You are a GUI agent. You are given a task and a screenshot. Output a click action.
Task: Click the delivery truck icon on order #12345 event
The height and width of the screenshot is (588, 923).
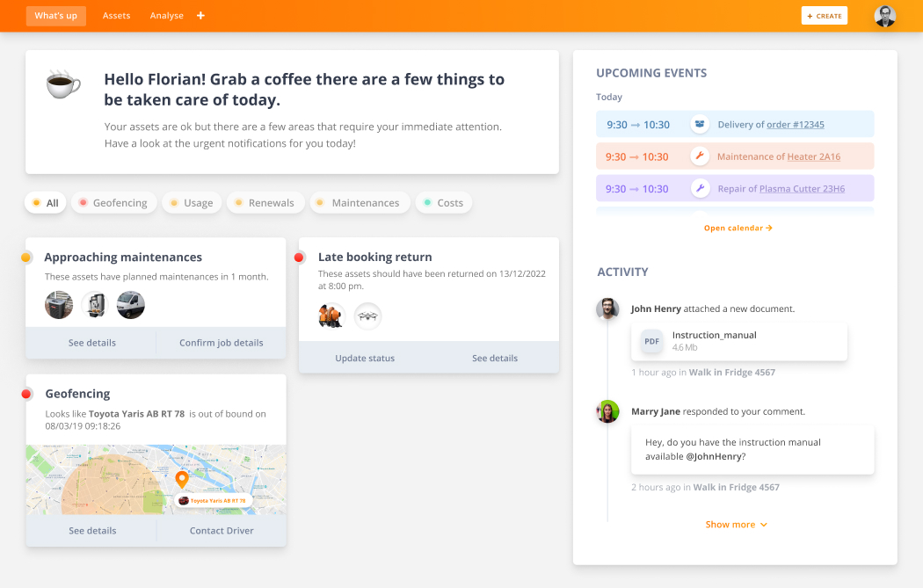click(x=699, y=124)
